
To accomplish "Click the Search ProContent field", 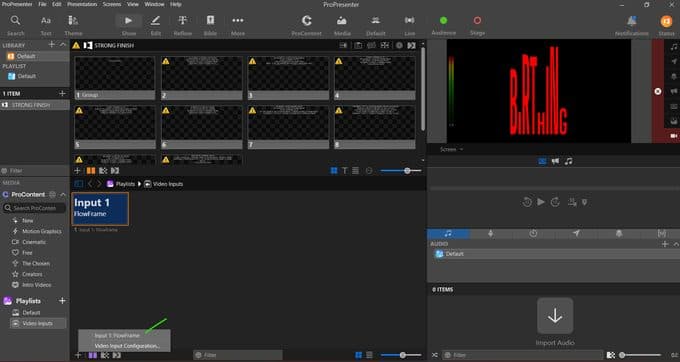I will tap(35, 208).
